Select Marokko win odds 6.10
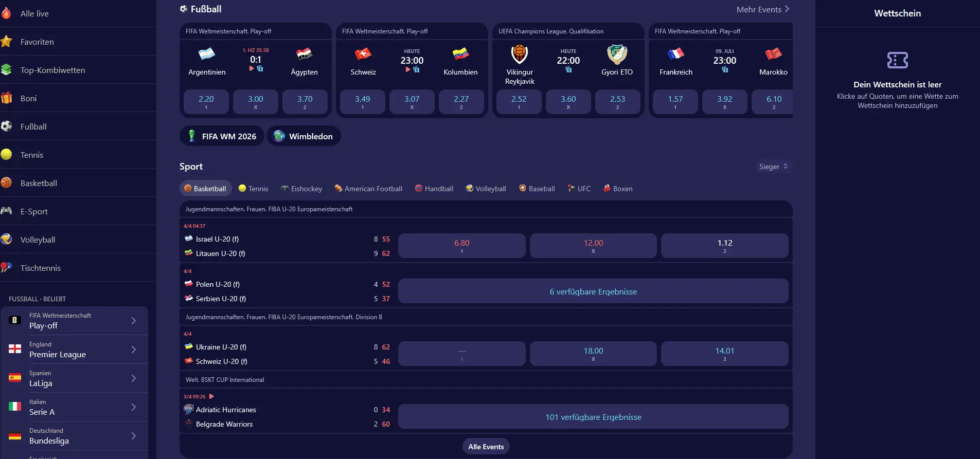Viewport: 980px width, 459px height. tap(772, 102)
